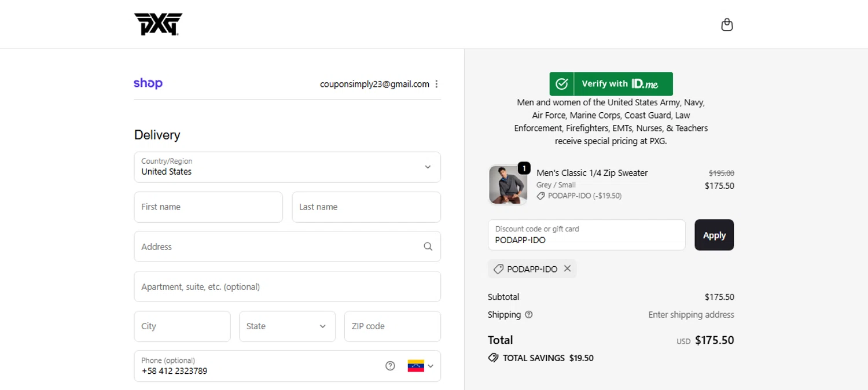Click the shipping info question mark icon
Image resolution: width=868 pixels, height=390 pixels.
tap(528, 315)
